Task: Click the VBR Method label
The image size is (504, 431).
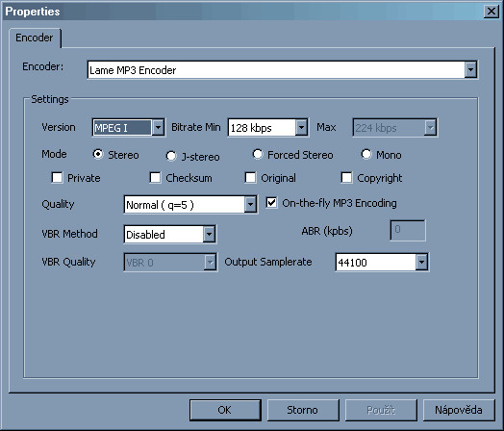Action: coord(69,234)
